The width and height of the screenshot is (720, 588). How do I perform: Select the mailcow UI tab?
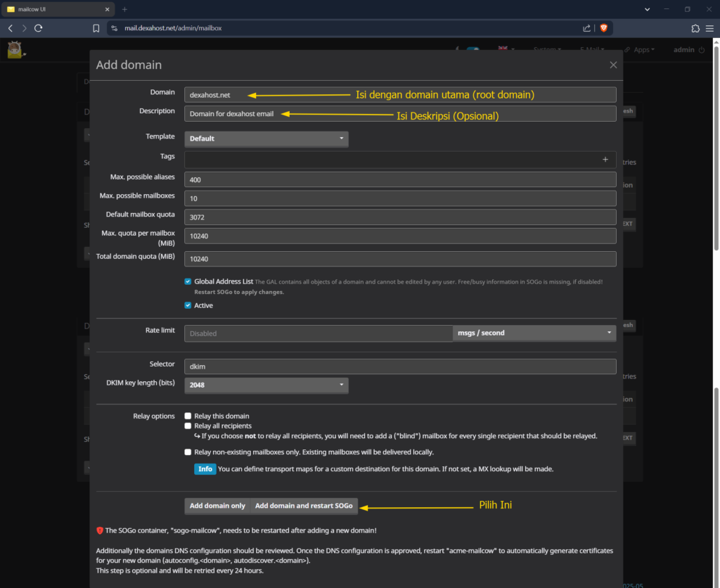coord(58,9)
